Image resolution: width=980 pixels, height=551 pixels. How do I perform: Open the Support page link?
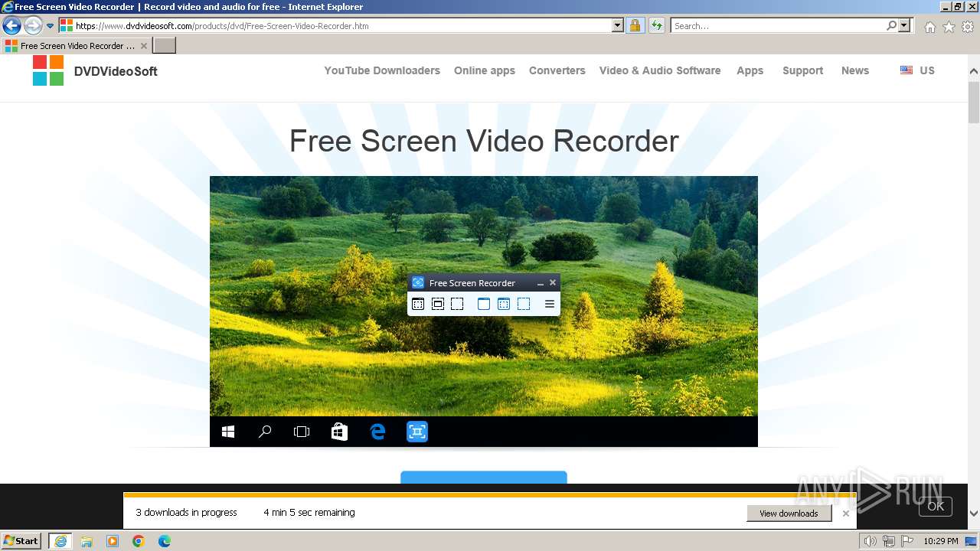803,70
